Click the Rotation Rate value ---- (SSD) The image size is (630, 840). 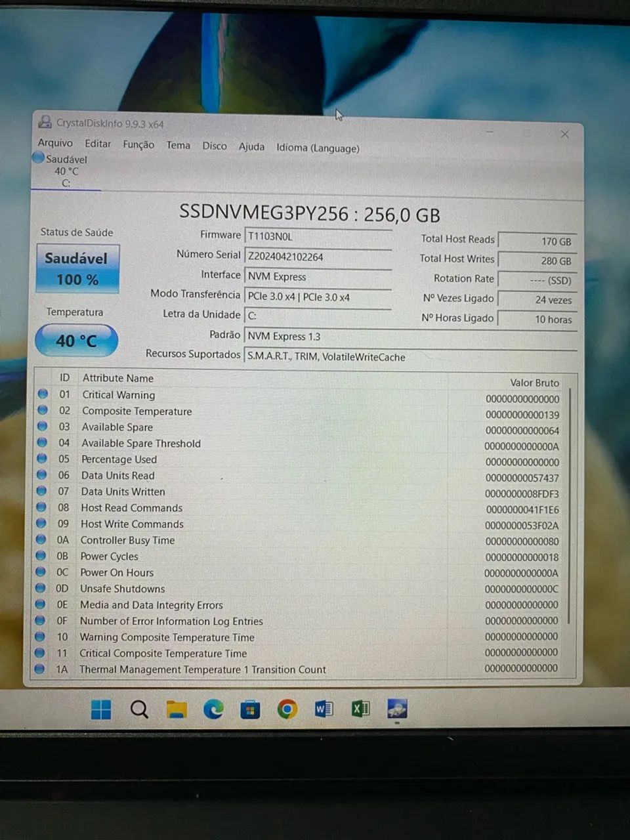(537, 280)
